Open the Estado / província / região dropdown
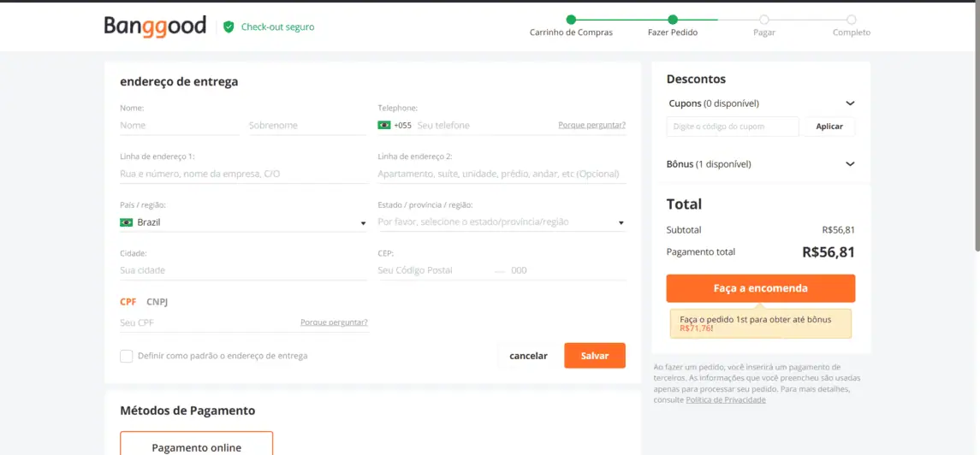980x455 pixels. [502, 222]
